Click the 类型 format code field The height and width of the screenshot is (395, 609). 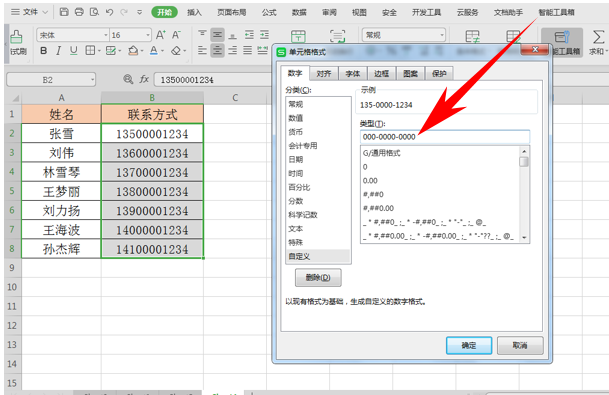coord(445,137)
